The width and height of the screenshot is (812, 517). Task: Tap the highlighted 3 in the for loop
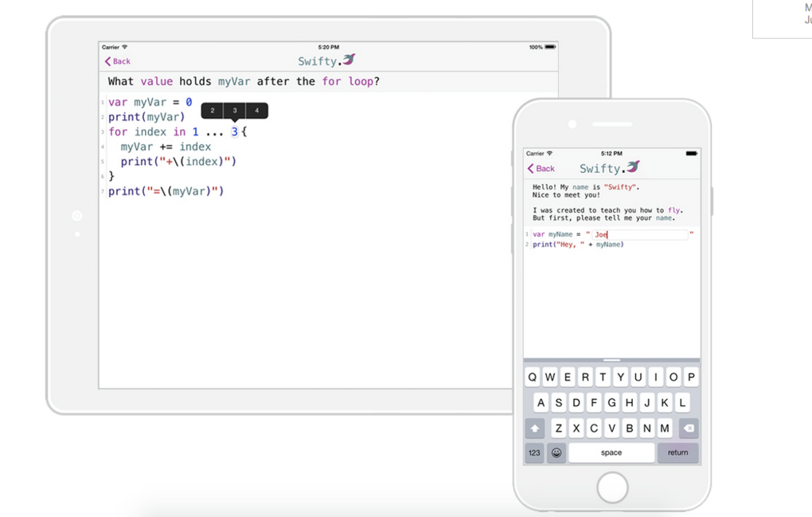click(235, 131)
